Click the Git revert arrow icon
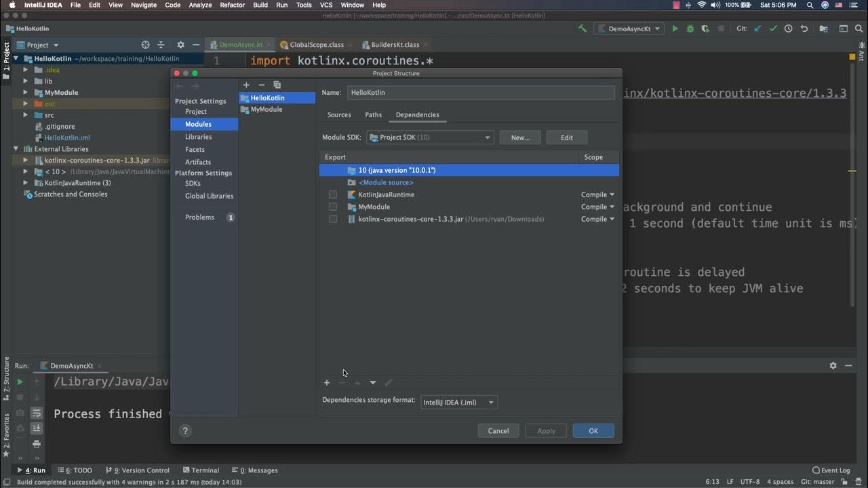The height and width of the screenshot is (488, 868). (804, 28)
